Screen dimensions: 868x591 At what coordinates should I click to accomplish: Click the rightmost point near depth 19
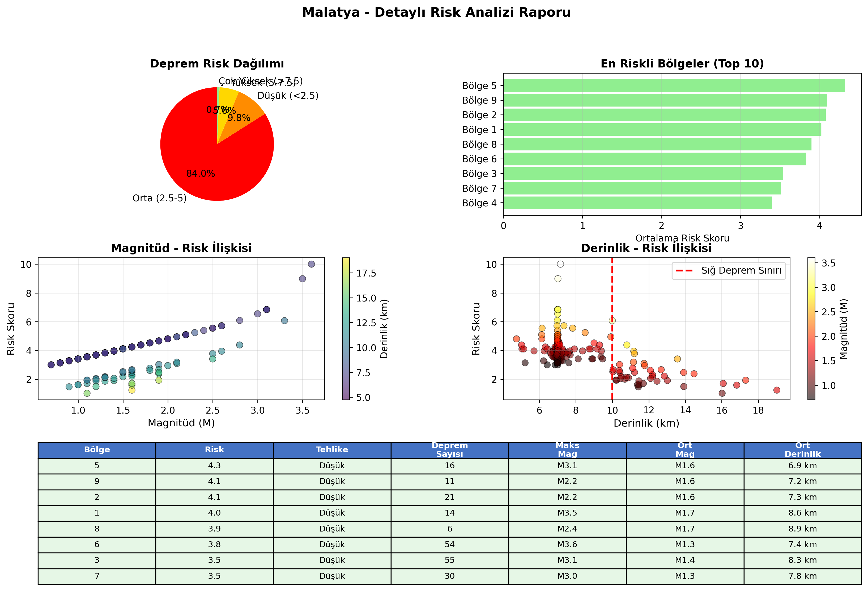coord(777,390)
